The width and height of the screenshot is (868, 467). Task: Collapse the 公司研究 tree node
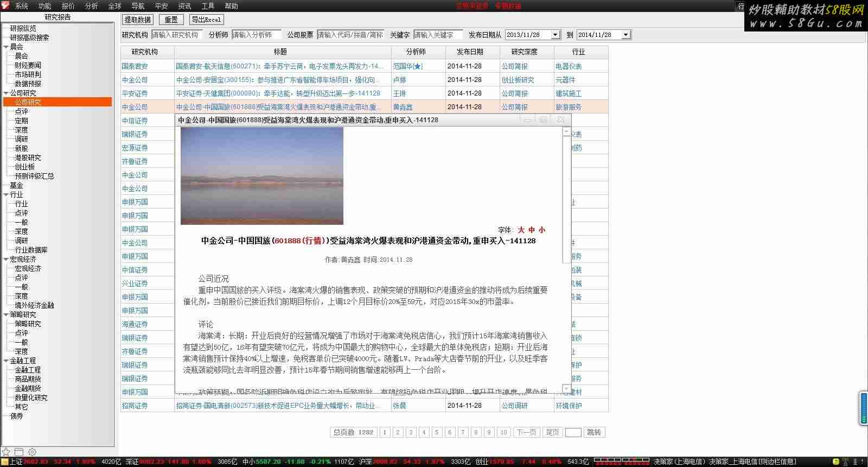[6, 93]
